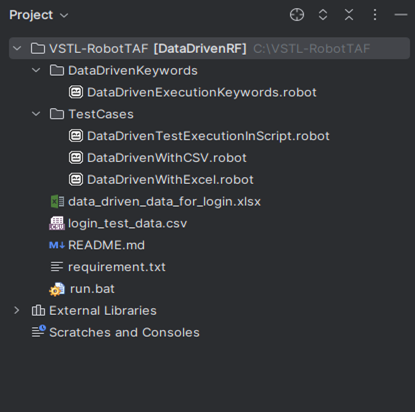Select DataDrivenWithCSV.robot in the tree
The width and height of the screenshot is (417, 414).
[167, 158]
